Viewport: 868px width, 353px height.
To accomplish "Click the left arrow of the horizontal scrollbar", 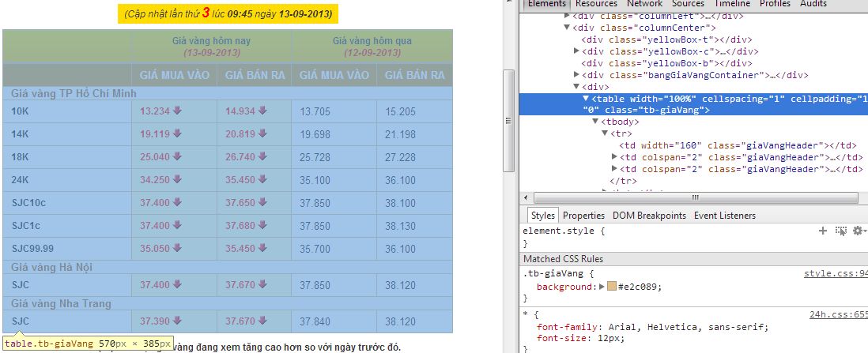I will pyautogui.click(x=526, y=197).
